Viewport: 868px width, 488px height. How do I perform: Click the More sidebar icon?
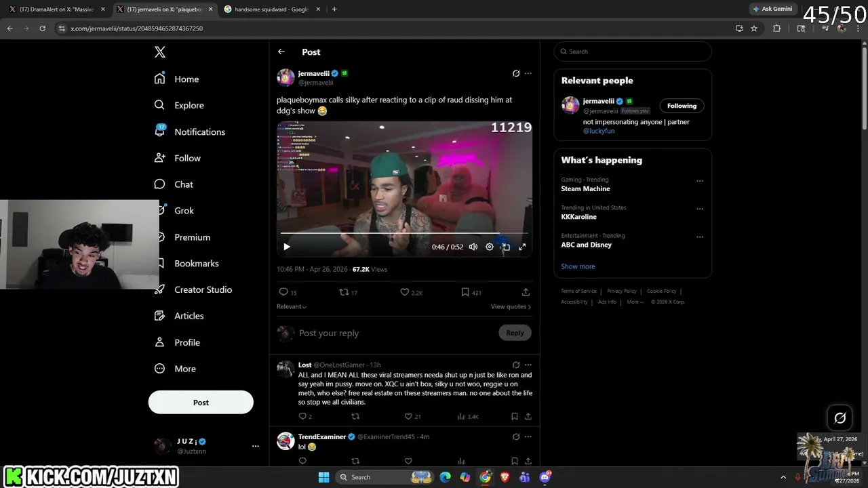tap(160, 369)
